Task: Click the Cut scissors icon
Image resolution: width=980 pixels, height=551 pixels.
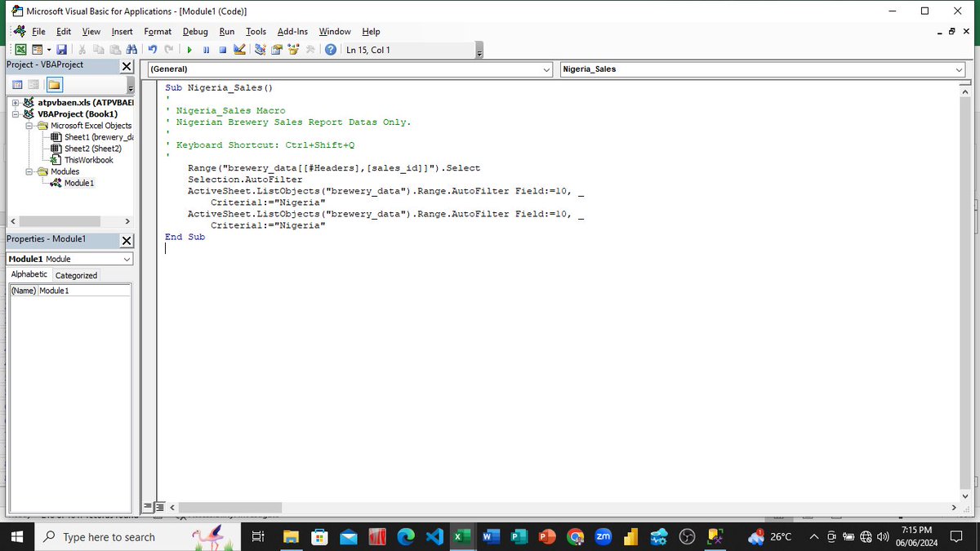Action: 83,51
